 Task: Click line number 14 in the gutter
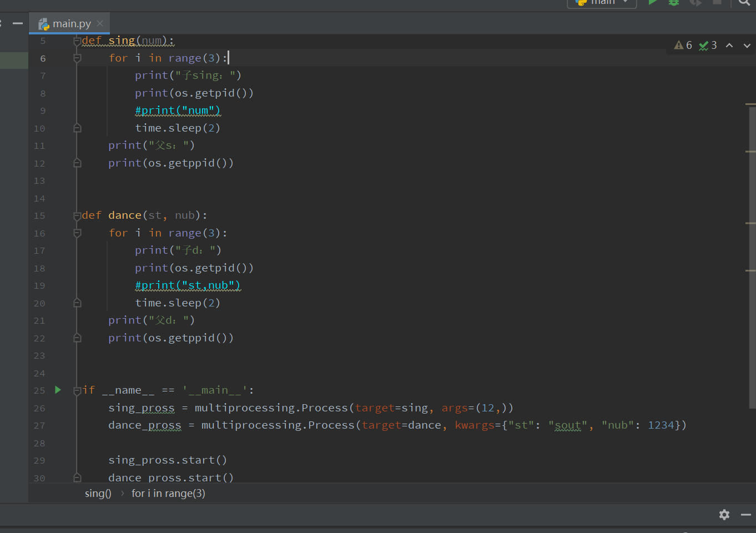[x=39, y=198]
